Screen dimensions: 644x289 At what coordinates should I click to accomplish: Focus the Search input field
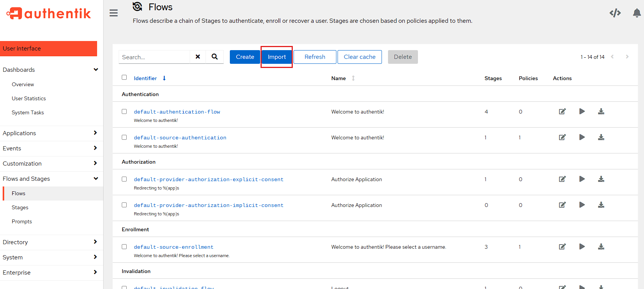[x=154, y=57]
